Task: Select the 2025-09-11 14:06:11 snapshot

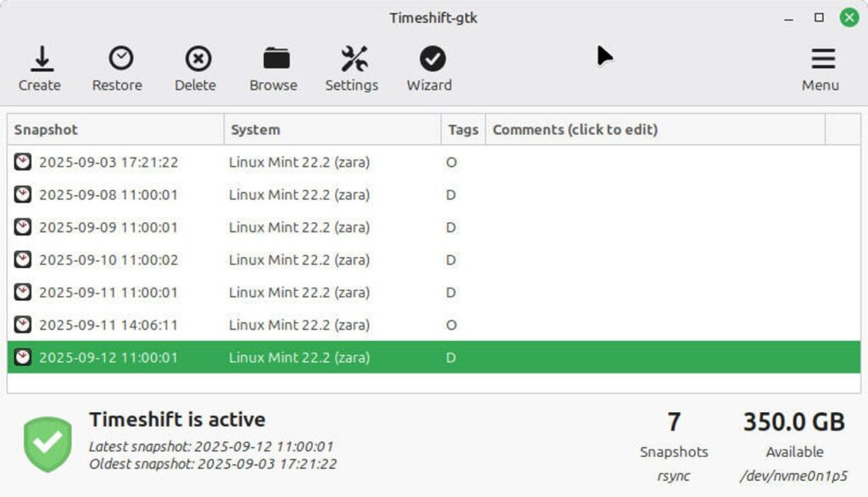Action: click(x=108, y=325)
